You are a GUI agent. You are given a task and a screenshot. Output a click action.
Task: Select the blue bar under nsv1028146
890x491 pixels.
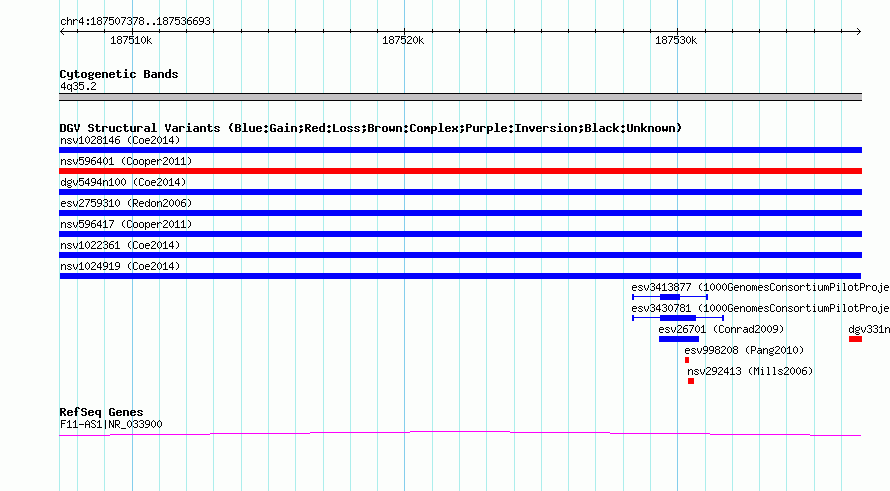pos(460,150)
